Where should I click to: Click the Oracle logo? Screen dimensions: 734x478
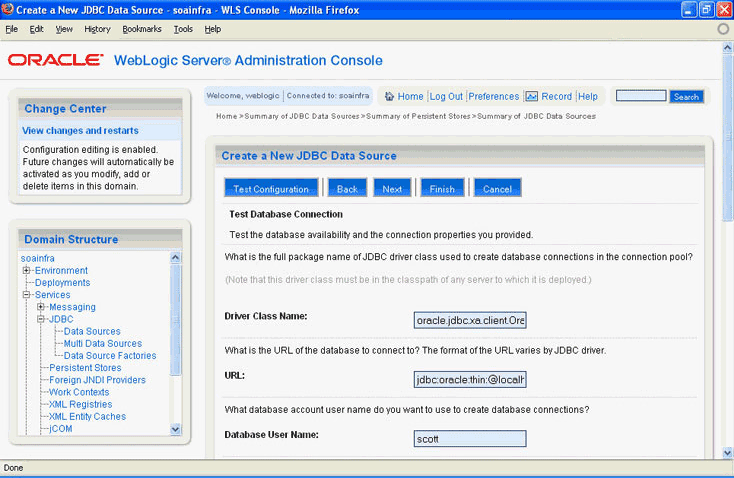(55, 60)
